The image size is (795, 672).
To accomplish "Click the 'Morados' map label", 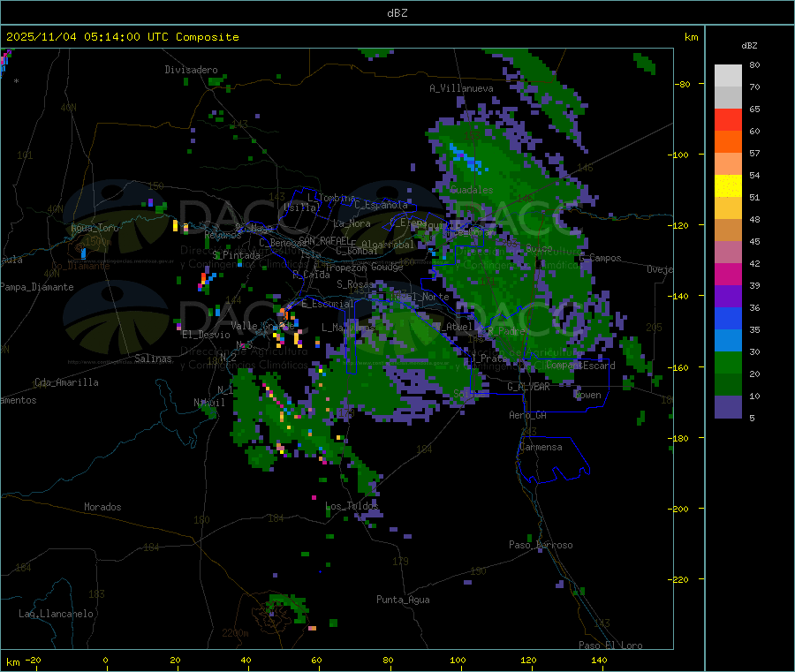I will [x=102, y=507].
